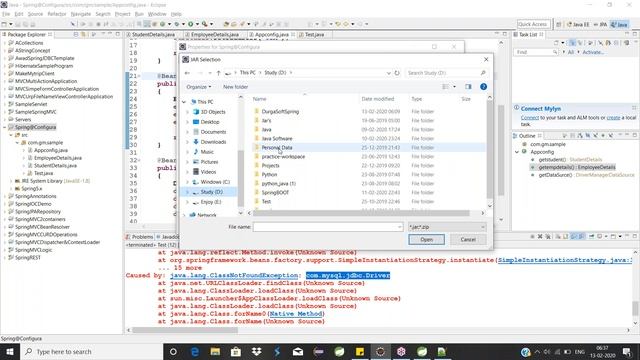Open the view options dropdown arrow
Image resolution: width=640 pixels, height=360 pixels.
[x=454, y=87]
